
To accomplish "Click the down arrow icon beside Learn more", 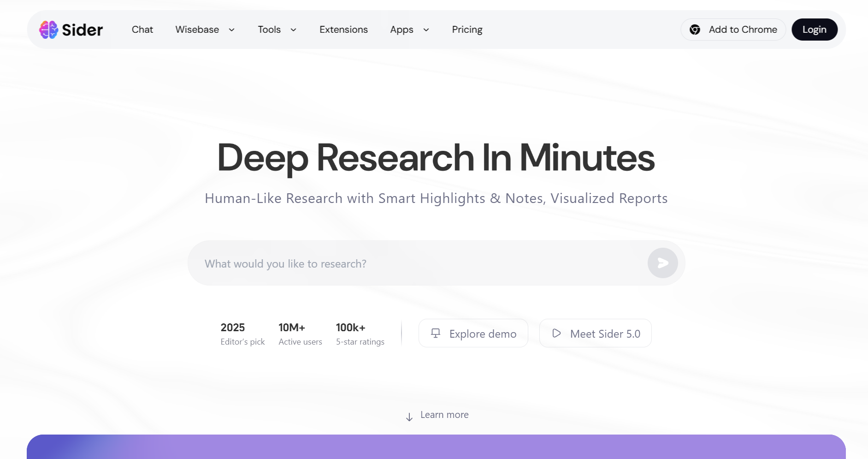I will [409, 417].
